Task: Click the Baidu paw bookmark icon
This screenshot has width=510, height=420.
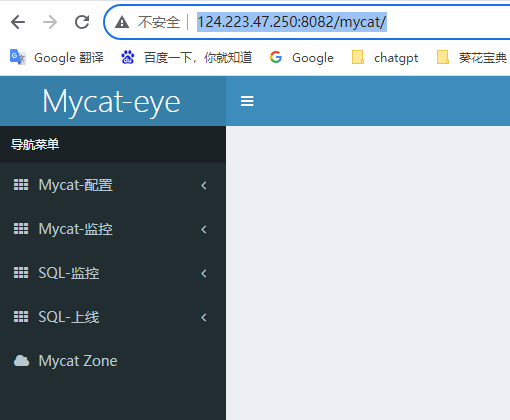Action: [128, 57]
